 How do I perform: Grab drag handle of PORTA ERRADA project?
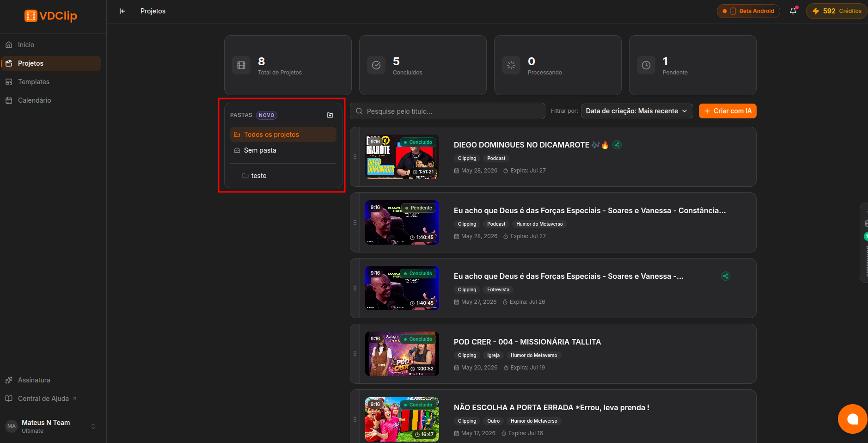pyautogui.click(x=355, y=419)
